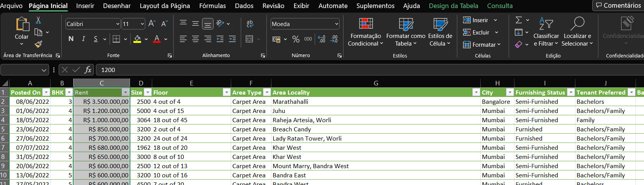Click the Clear eraser icon
The width and height of the screenshot is (644, 185).
[x=519, y=44]
